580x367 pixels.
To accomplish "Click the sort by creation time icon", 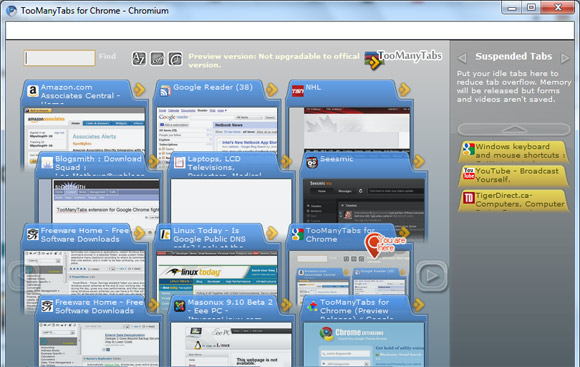I will [x=175, y=58].
